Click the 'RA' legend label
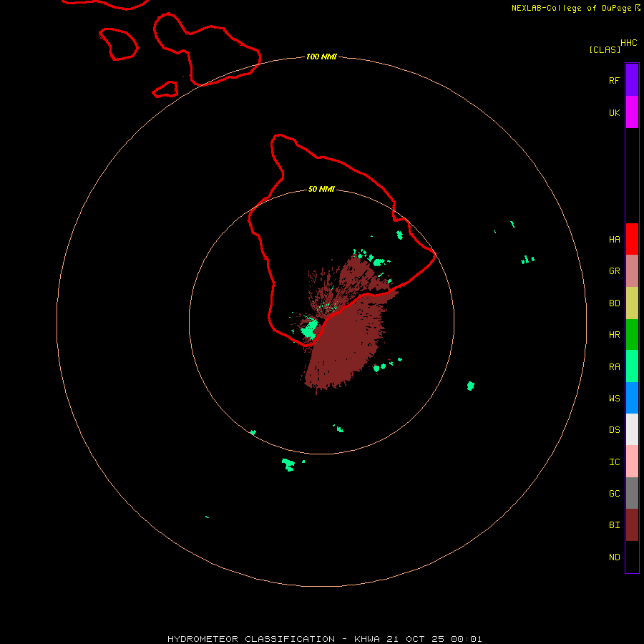Viewport: 644px width, 644px height. click(x=614, y=367)
